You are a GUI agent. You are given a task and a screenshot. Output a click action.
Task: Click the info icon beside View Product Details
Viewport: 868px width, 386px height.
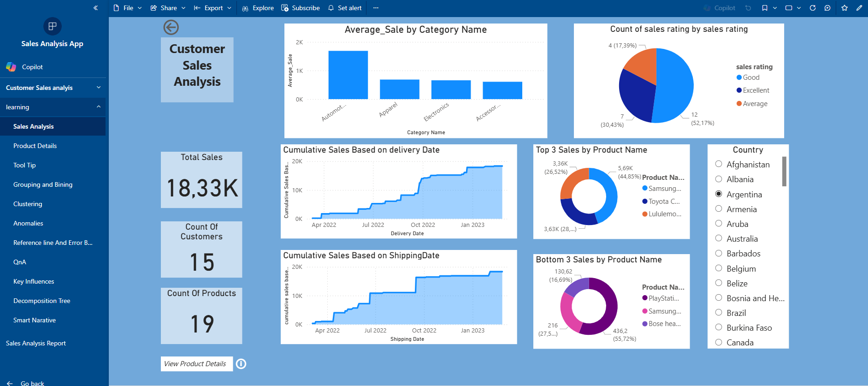click(241, 364)
